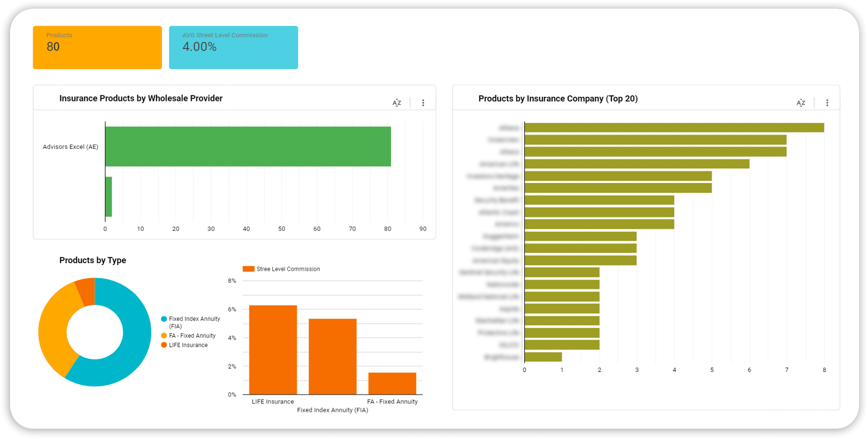The height and width of the screenshot is (439, 868).
Task: Click the FA - Fixed Annuity commission bar
Action: tap(392, 383)
